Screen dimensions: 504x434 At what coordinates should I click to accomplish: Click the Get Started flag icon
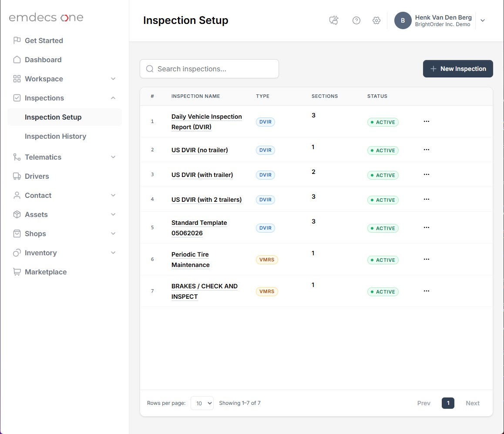coord(17,40)
